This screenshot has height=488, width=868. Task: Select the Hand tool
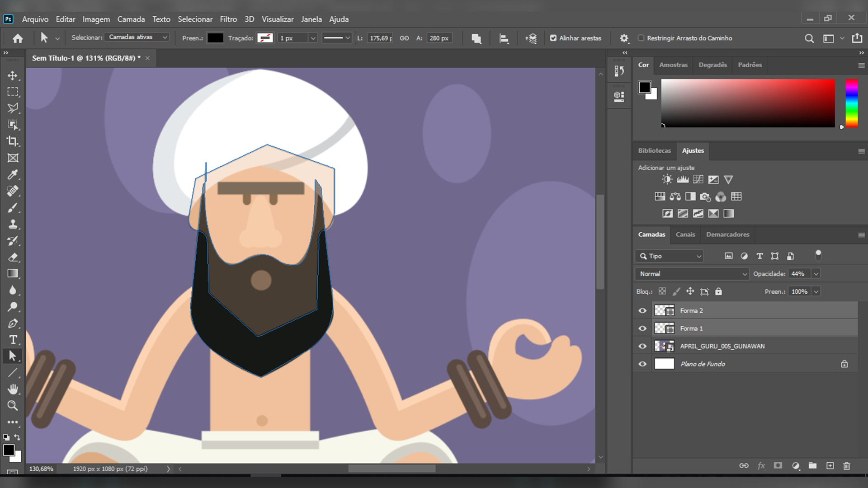coord(13,389)
